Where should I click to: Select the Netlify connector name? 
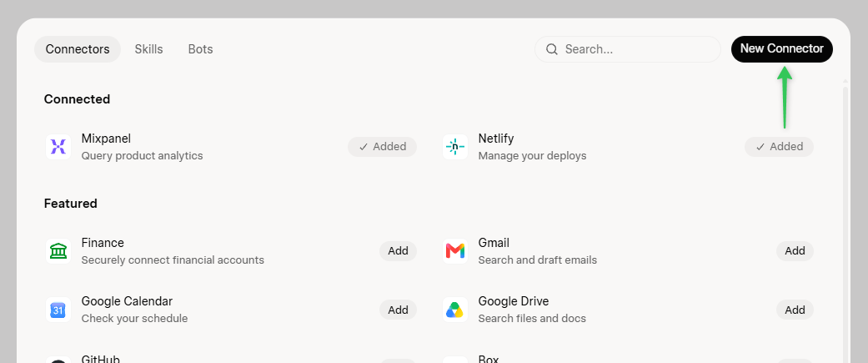click(496, 139)
